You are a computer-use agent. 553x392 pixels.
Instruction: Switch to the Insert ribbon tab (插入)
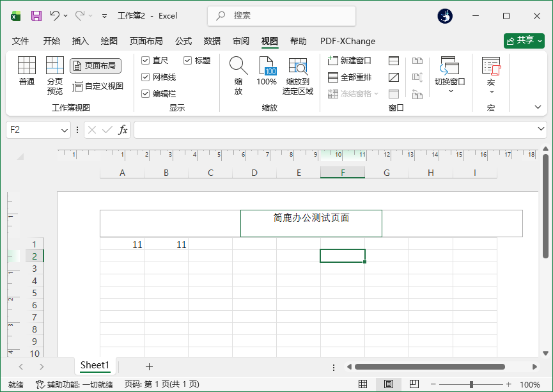(79, 41)
